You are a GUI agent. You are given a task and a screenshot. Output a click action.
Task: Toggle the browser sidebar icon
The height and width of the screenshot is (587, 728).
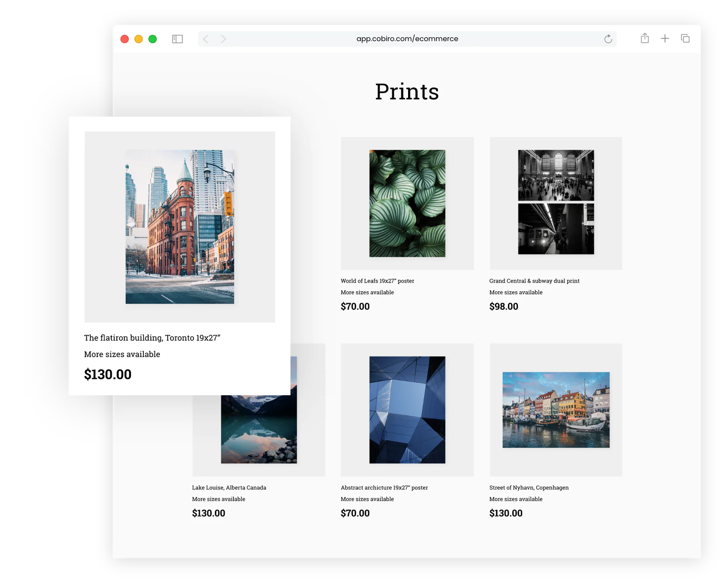(177, 39)
